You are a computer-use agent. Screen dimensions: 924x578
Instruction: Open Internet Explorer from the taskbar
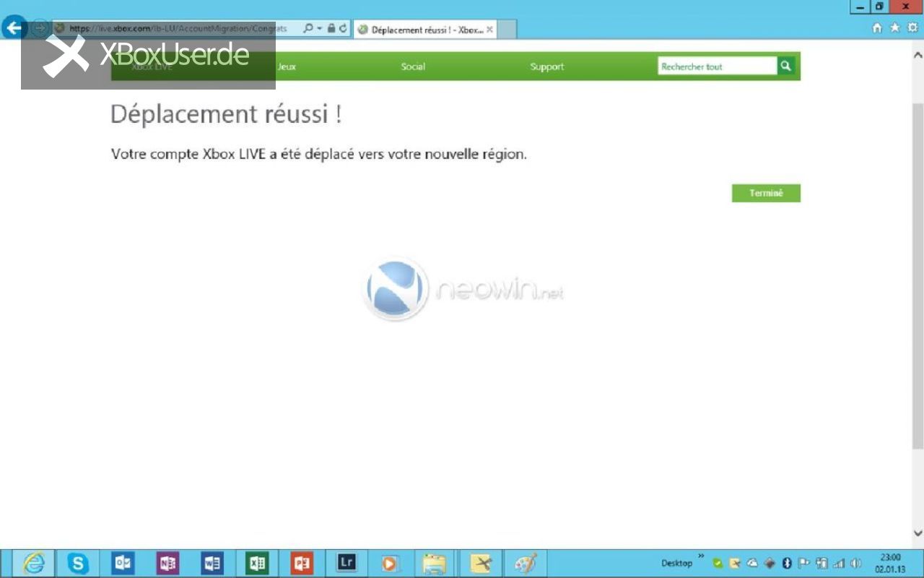pos(34,564)
